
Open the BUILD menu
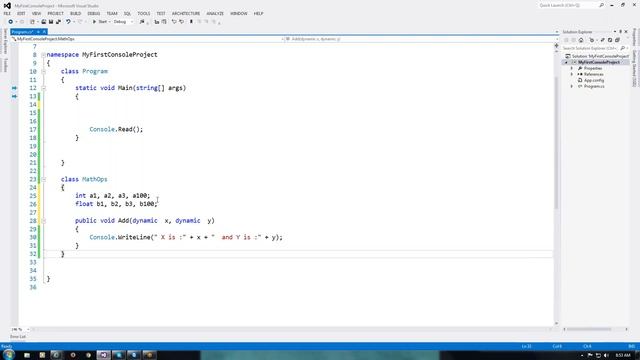pos(76,13)
